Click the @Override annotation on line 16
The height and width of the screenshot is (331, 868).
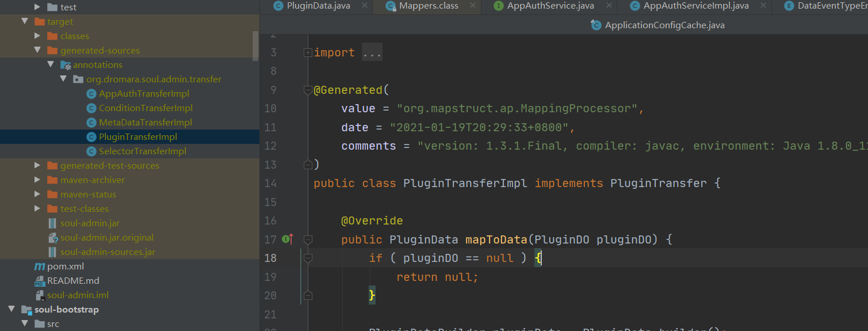pos(372,220)
